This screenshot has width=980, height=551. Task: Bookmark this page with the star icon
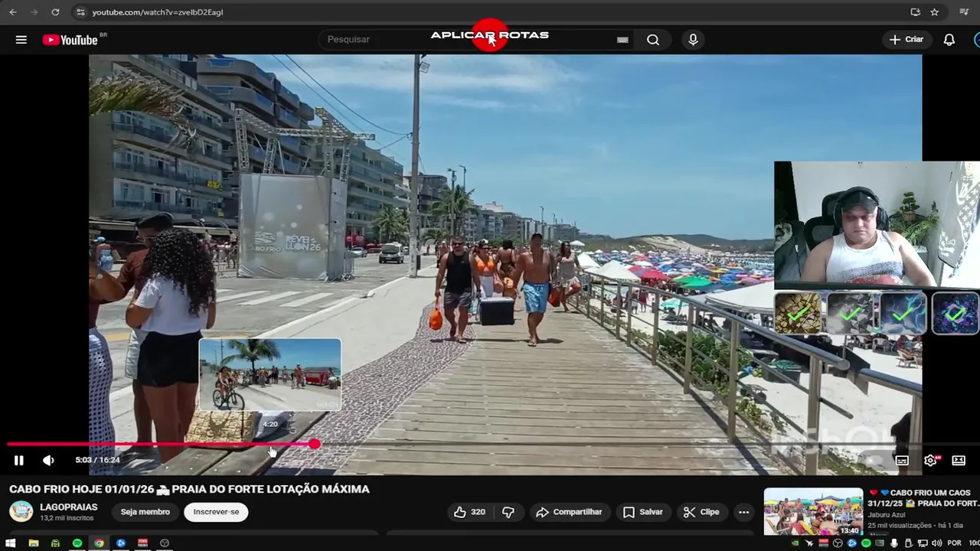click(935, 12)
